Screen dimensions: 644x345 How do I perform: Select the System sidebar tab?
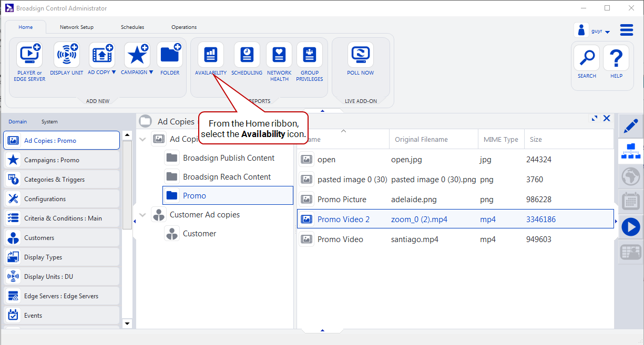[x=49, y=122]
